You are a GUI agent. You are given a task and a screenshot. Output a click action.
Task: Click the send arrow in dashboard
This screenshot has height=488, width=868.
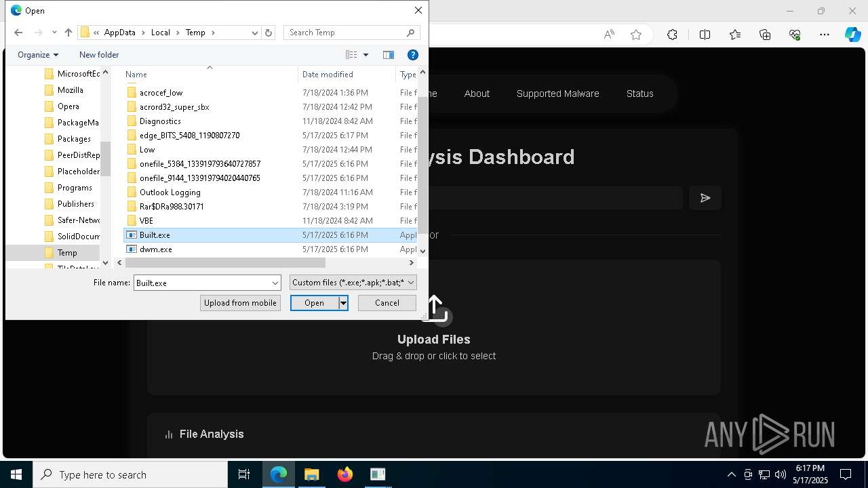[705, 198]
